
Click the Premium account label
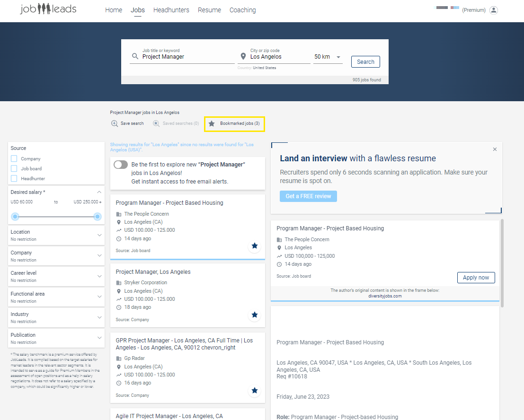click(x=474, y=10)
